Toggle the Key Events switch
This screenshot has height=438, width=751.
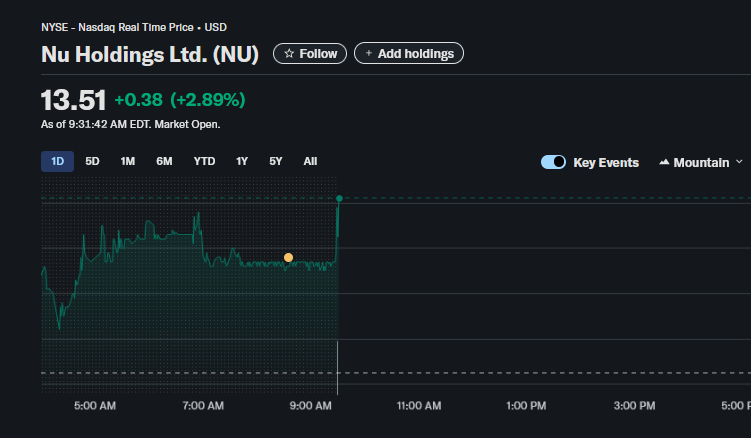pyautogui.click(x=553, y=162)
